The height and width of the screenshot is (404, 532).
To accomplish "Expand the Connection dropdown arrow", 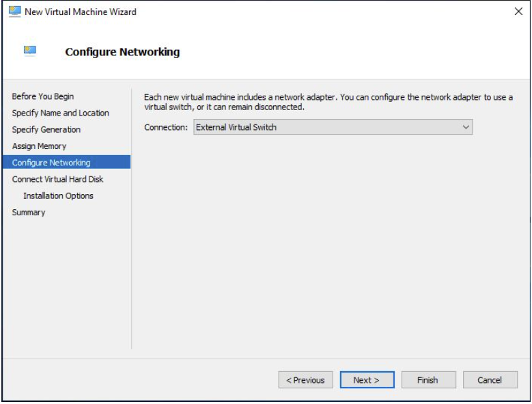I will pos(466,127).
